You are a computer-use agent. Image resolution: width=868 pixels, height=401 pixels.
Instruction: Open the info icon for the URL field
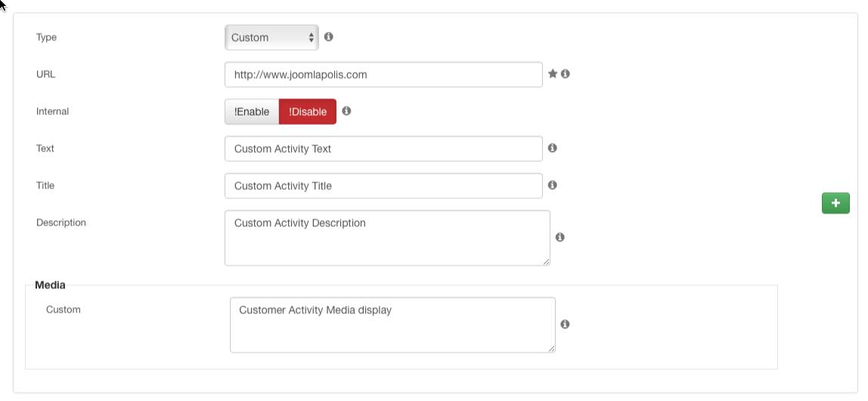tap(566, 73)
